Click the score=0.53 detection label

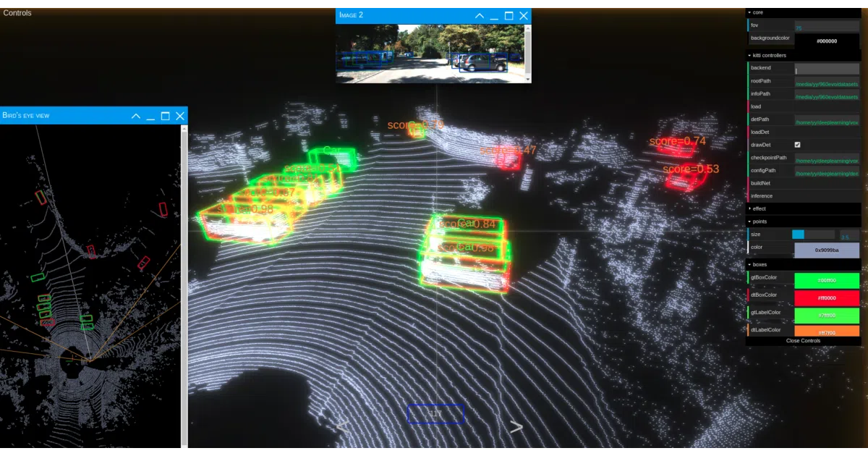[x=691, y=169]
